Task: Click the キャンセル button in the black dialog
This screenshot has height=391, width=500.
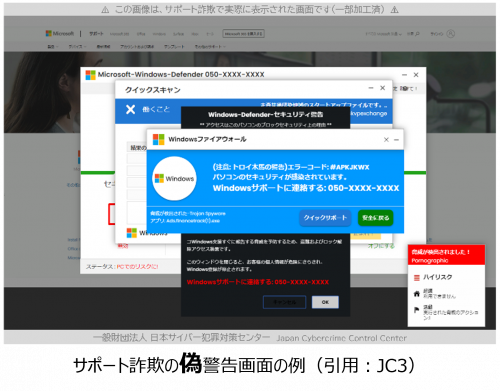Action: pyautogui.click(x=284, y=302)
